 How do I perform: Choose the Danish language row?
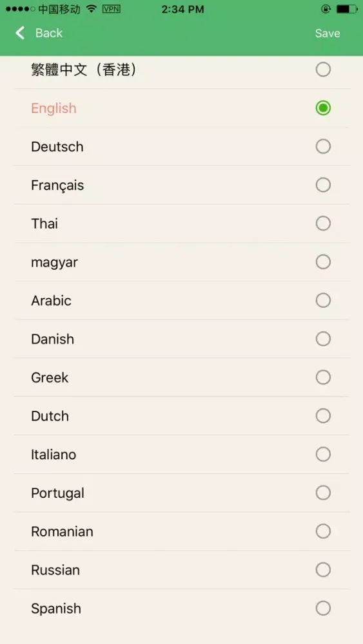tap(182, 339)
